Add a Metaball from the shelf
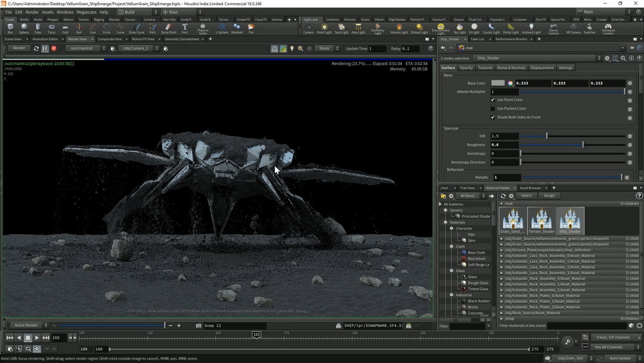 [x=237, y=28]
